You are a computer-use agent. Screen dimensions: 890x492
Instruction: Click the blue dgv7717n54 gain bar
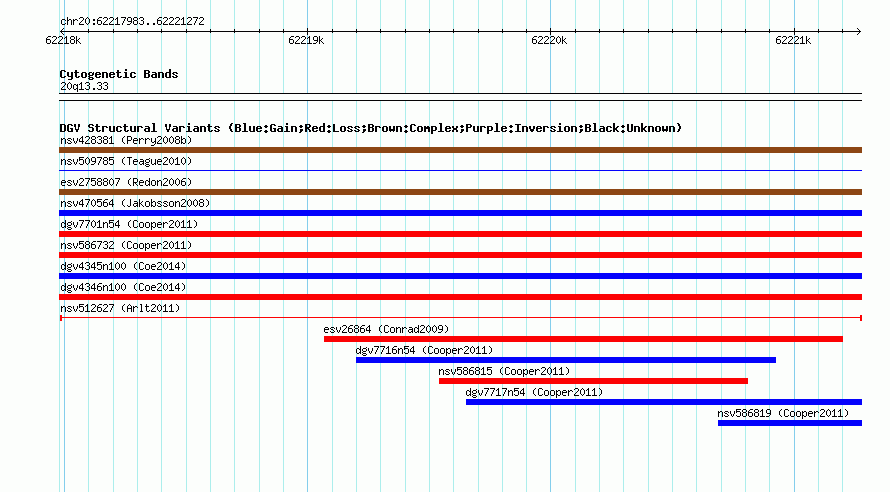(x=664, y=402)
